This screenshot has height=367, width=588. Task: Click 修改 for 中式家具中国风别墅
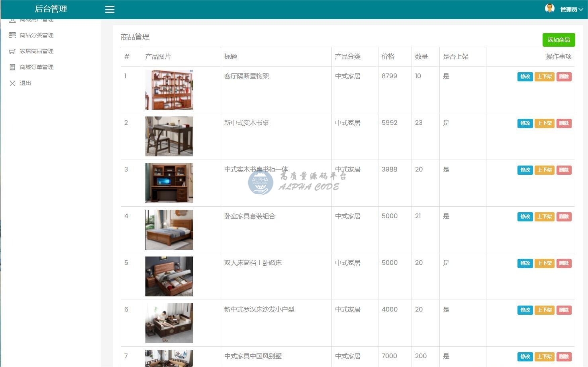[x=525, y=357]
